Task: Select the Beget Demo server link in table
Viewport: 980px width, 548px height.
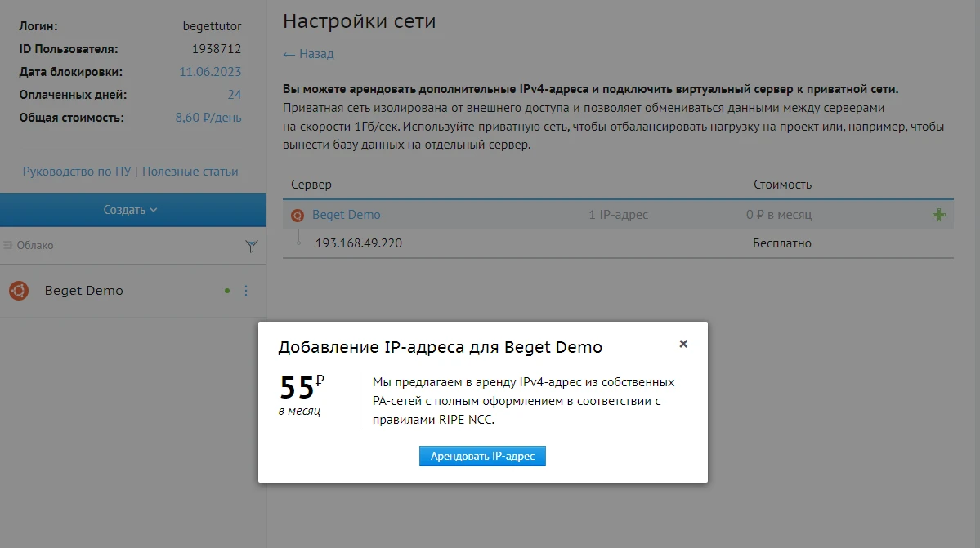Action: pyautogui.click(x=346, y=214)
